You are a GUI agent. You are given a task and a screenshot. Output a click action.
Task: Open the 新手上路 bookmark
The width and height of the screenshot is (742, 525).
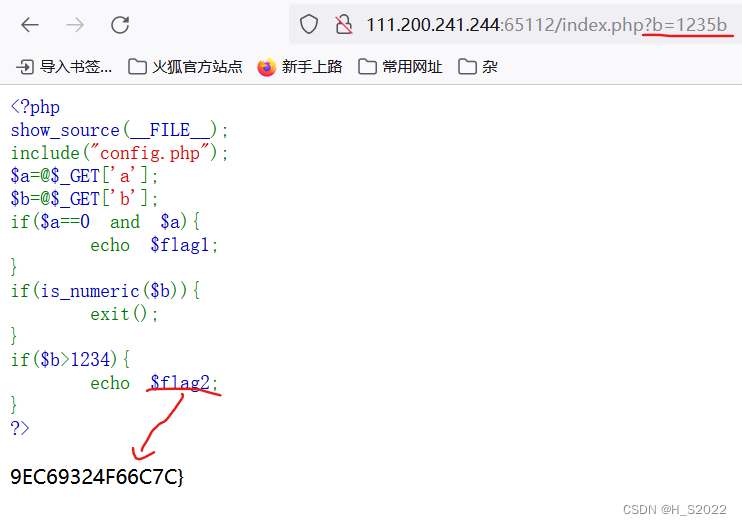[x=300, y=67]
